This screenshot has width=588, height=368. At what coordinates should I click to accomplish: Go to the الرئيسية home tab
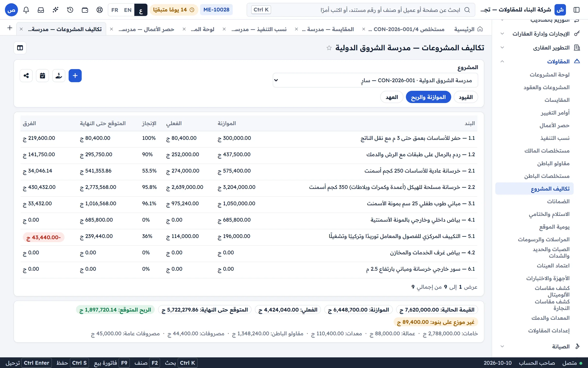pos(468,29)
